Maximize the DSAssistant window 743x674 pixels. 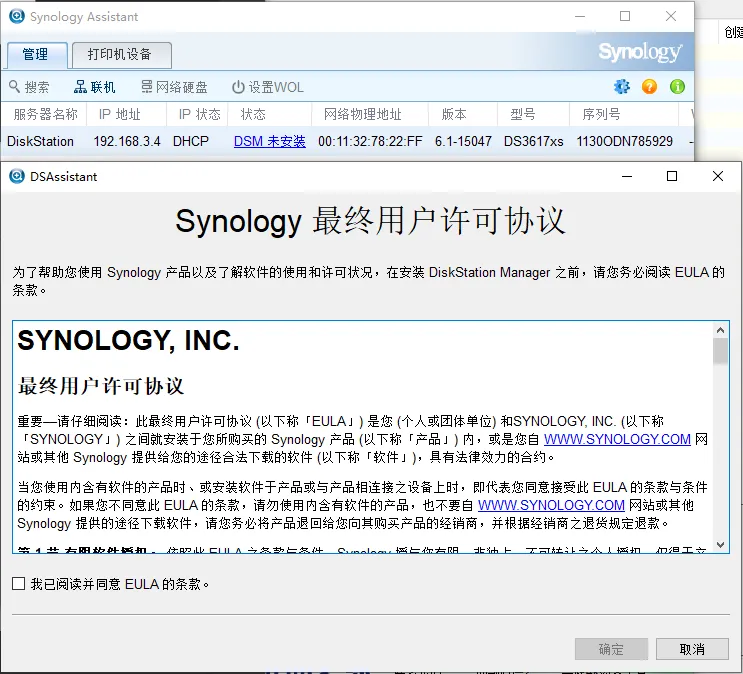click(671, 176)
